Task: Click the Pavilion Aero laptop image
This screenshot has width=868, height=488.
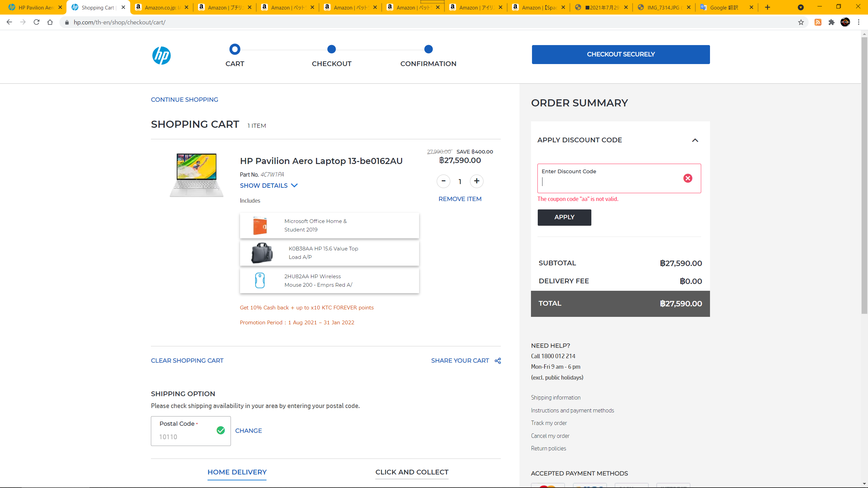Action: click(x=197, y=175)
